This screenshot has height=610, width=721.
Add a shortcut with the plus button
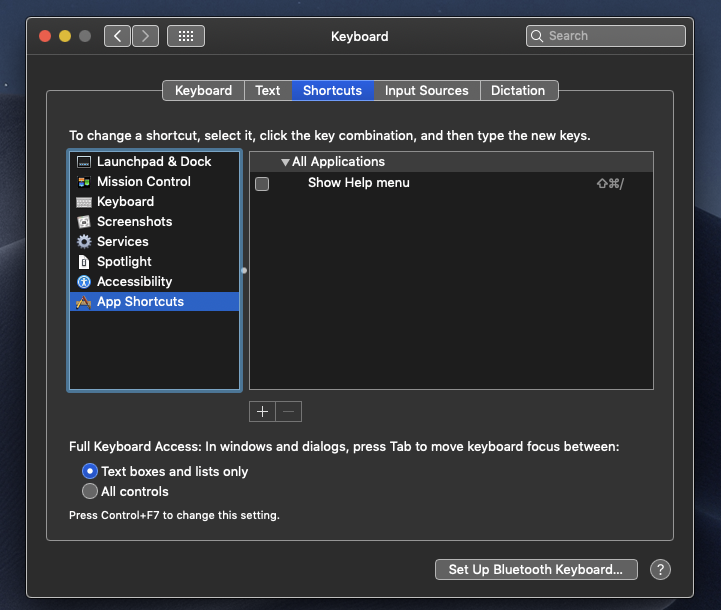tap(263, 411)
